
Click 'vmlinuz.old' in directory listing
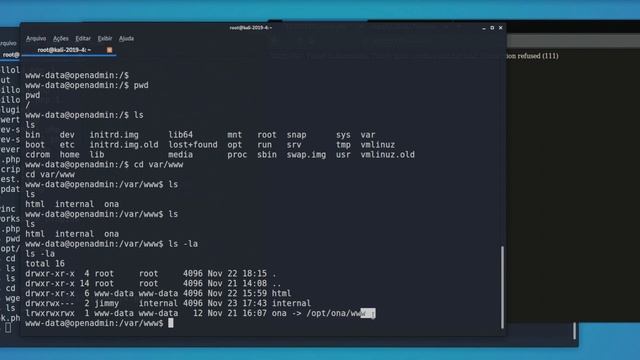[x=388, y=155]
